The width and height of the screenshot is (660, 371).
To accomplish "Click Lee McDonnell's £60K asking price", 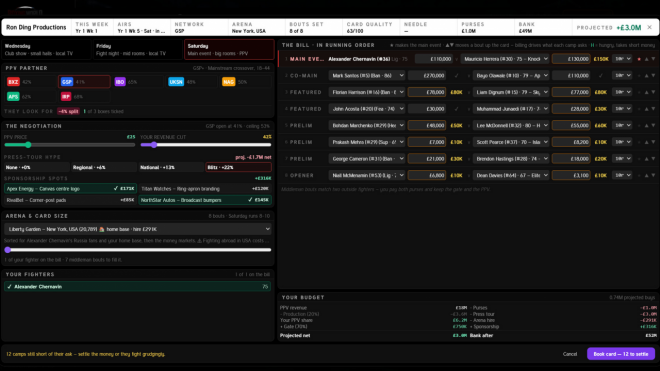I will [601, 125].
